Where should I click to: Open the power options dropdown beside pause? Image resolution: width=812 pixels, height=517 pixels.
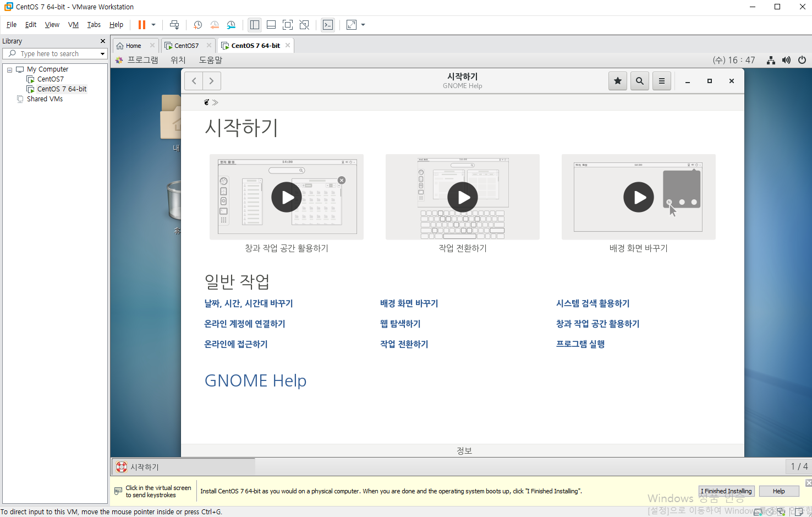pos(153,25)
